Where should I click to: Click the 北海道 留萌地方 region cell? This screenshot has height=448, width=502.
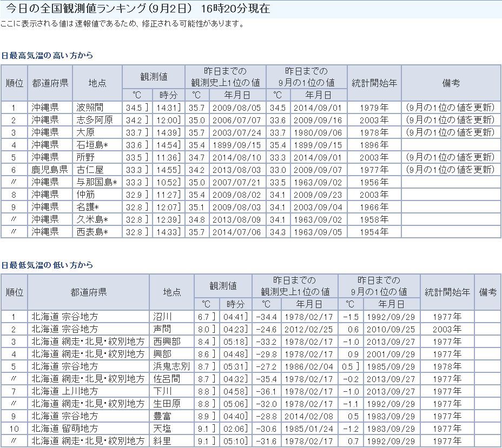65,429
